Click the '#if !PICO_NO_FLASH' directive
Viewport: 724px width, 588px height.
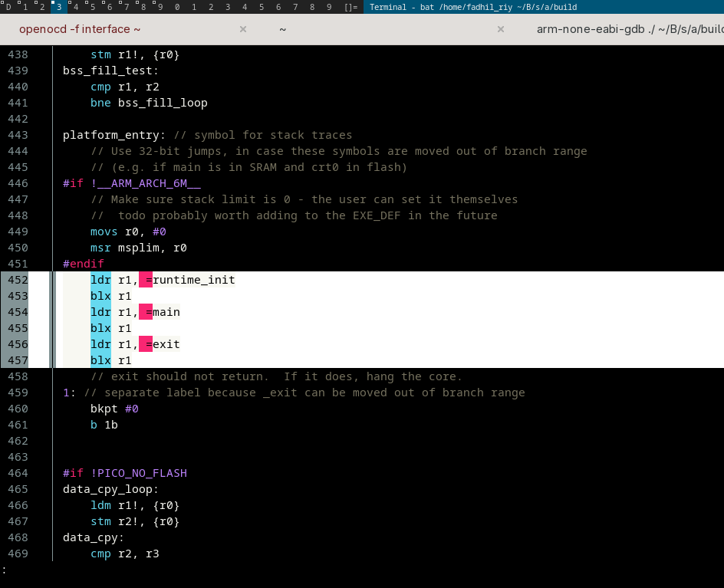pyautogui.click(x=124, y=473)
